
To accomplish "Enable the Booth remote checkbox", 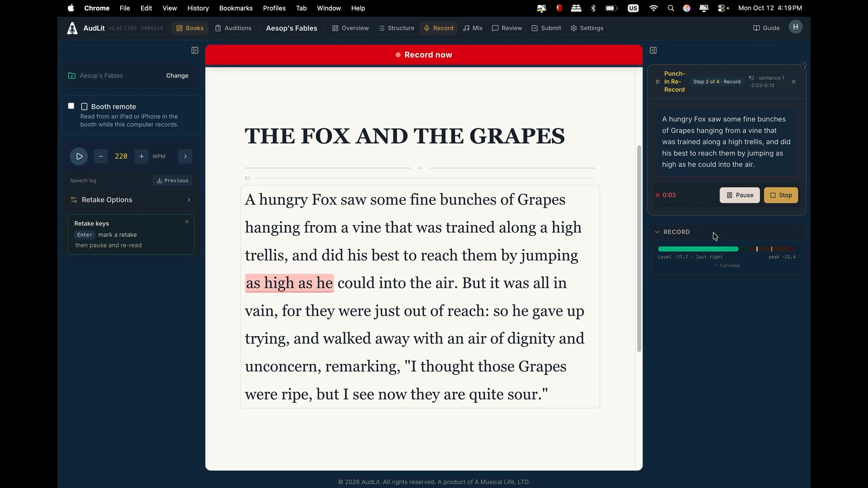I will pyautogui.click(x=71, y=106).
